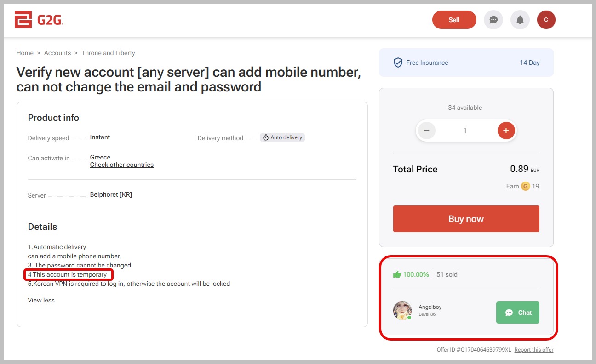Click the offer title heading
The image size is (596, 364).
(189, 79)
